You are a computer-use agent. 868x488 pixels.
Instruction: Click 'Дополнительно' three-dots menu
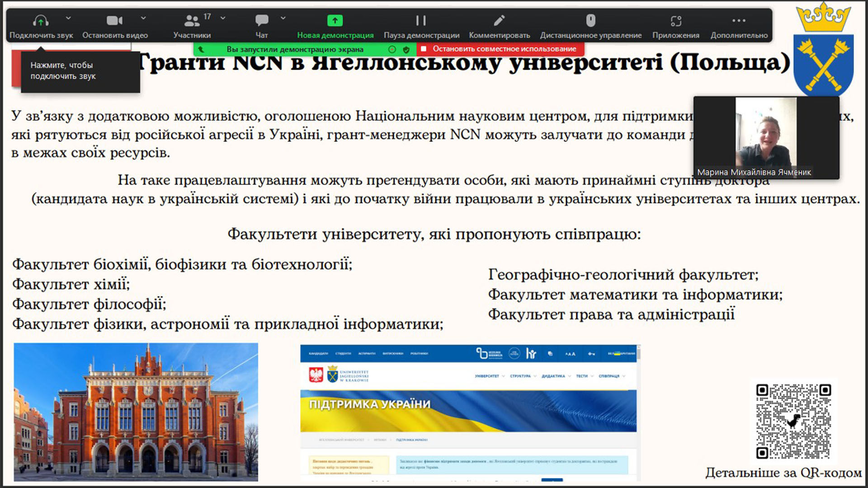pos(739,21)
